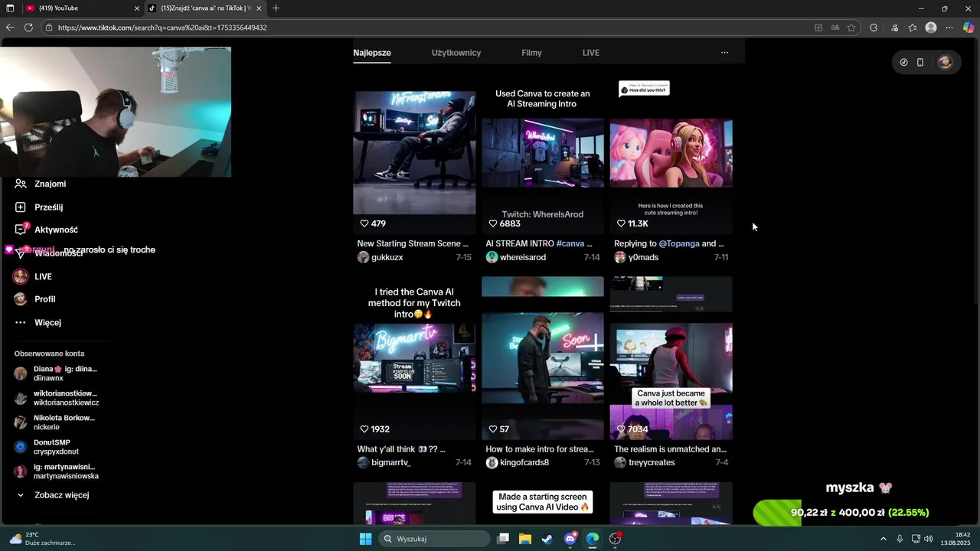The width and height of the screenshot is (980, 551).
Task: Click y0mads username link
Action: point(644,257)
